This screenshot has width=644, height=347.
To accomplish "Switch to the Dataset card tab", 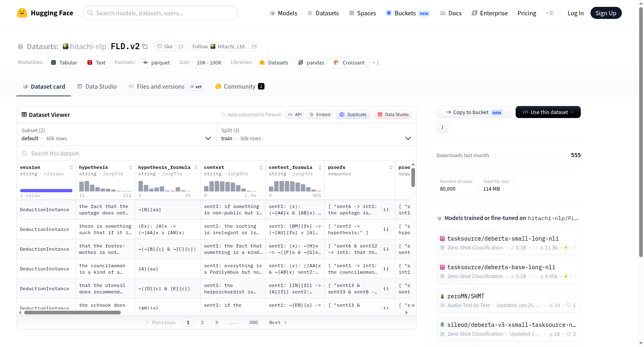I will [44, 86].
